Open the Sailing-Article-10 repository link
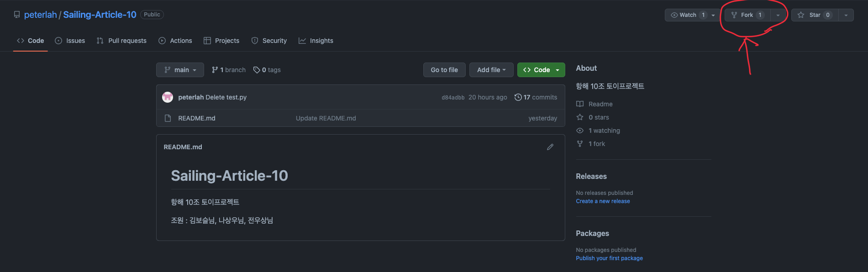Viewport: 868px width, 272px height. 100,15
